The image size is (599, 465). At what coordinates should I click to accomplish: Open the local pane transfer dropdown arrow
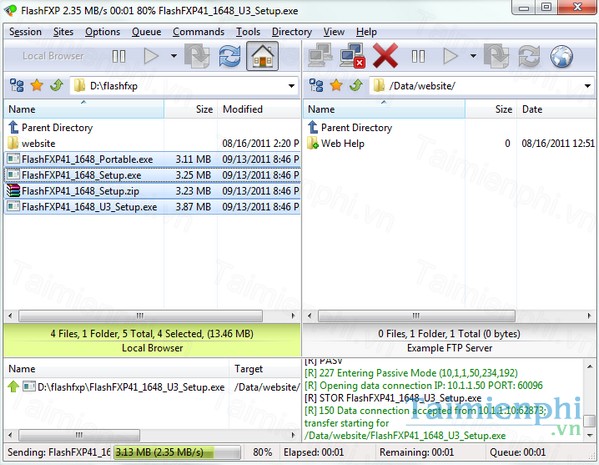174,56
